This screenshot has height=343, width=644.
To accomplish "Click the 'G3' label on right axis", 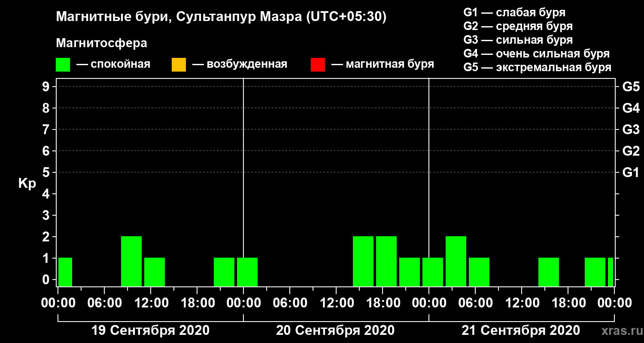I will point(631,129).
